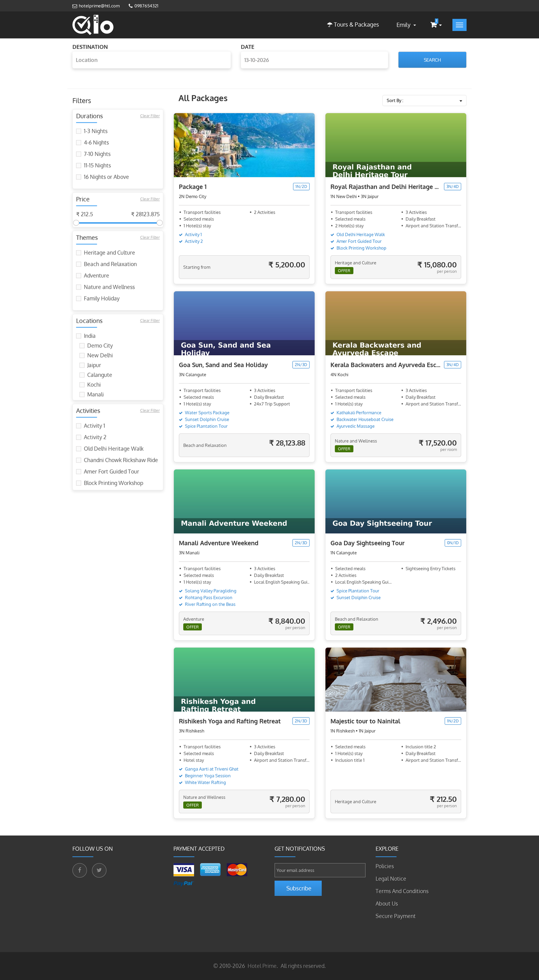Open the blue hamburger menu button
Image resolution: width=539 pixels, height=980 pixels.
click(x=459, y=25)
